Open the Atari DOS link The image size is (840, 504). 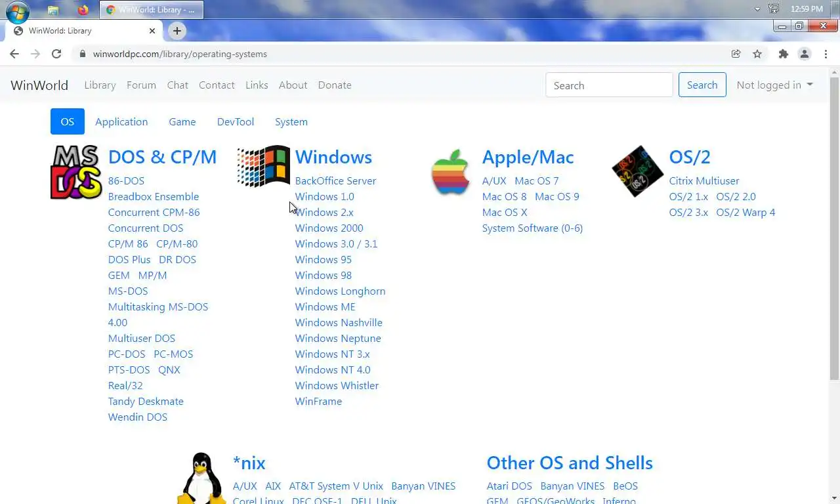509,486
